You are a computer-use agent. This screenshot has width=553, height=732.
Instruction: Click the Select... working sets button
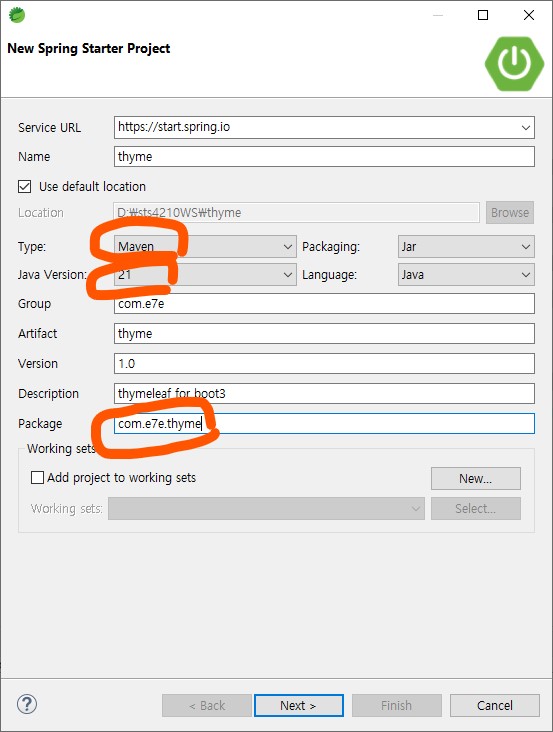coord(476,508)
